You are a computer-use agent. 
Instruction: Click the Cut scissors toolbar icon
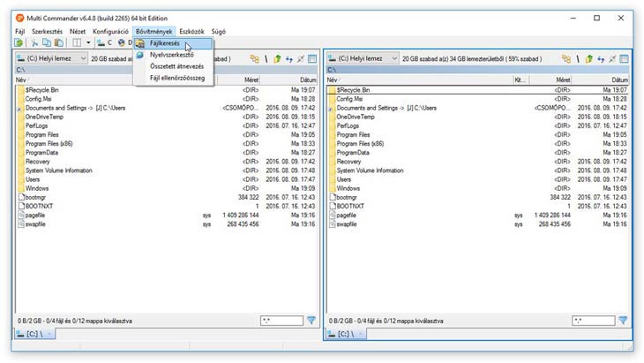[34, 42]
